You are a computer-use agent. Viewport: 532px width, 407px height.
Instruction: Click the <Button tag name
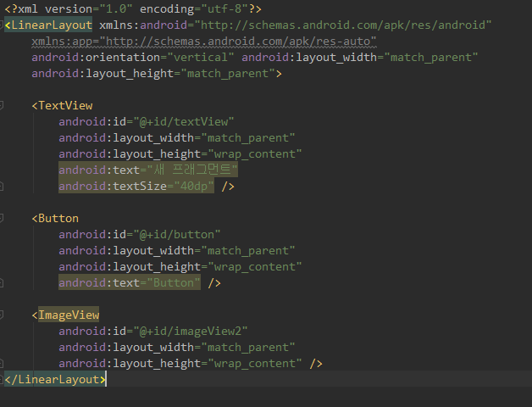point(58,219)
